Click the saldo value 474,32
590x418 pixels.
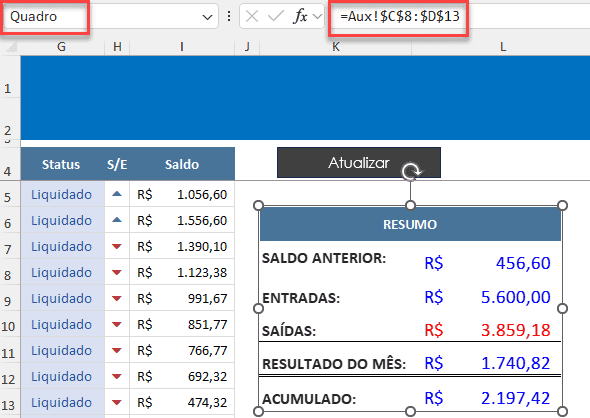208,402
